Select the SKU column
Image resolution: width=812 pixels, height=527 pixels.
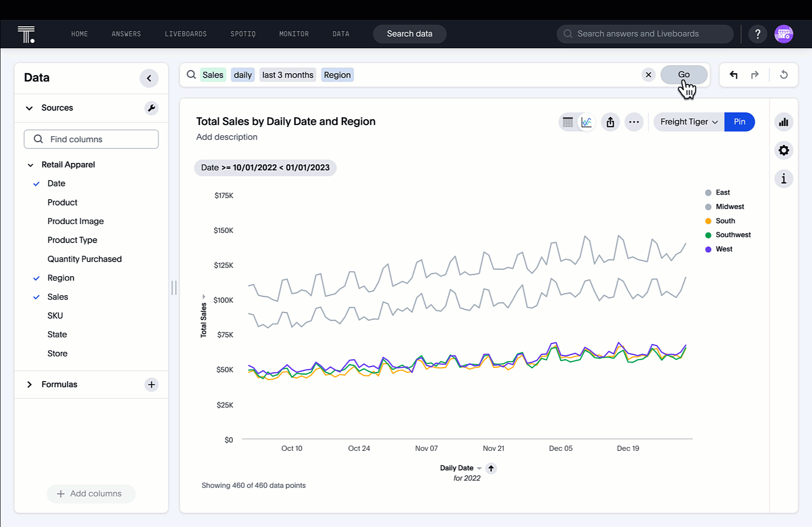click(x=55, y=316)
